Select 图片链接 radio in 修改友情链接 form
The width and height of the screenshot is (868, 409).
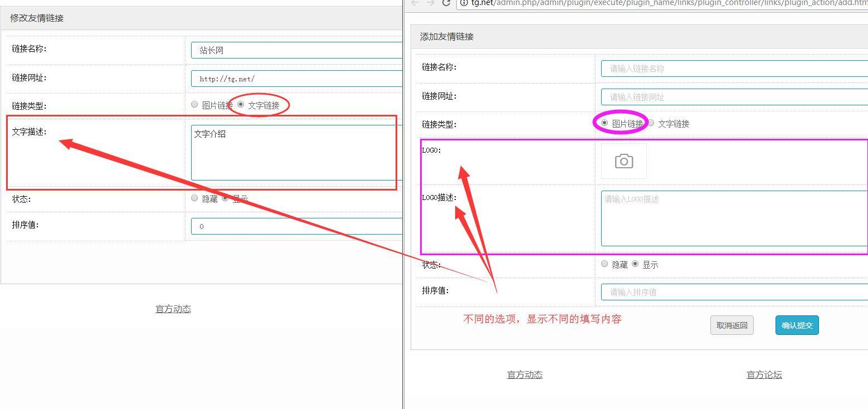(194, 104)
